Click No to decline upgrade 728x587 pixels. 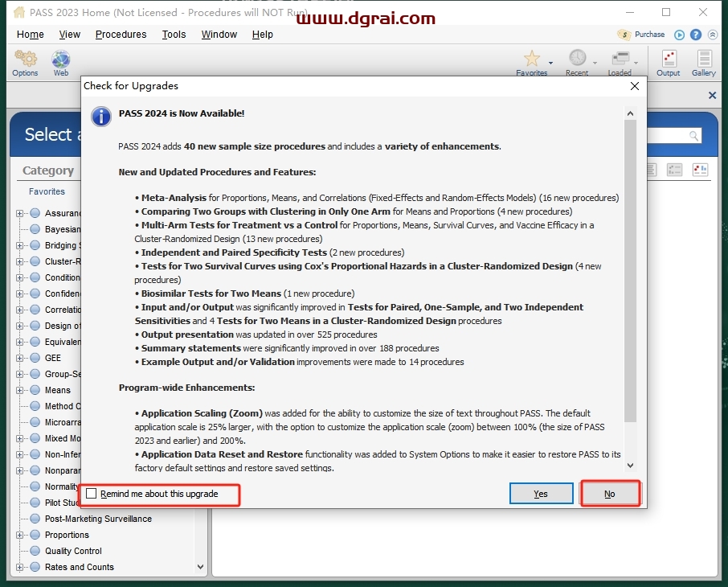pos(610,494)
